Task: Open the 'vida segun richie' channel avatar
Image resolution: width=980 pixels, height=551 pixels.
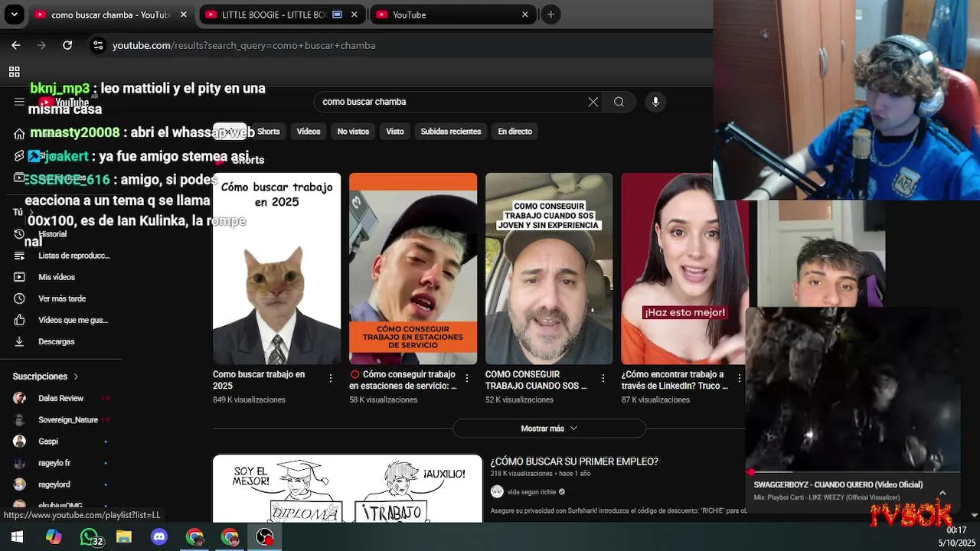Action: click(498, 491)
